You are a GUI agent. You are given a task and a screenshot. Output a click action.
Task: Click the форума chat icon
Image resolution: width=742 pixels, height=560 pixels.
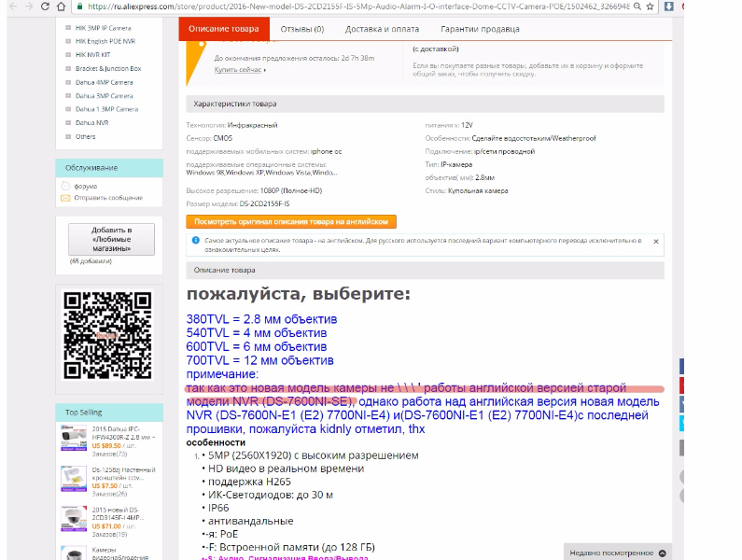(x=65, y=186)
